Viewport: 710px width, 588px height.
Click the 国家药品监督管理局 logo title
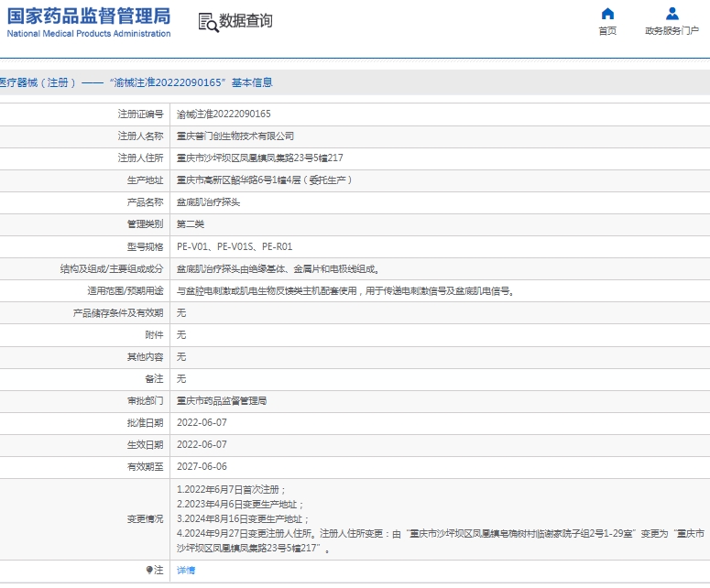click(89, 16)
